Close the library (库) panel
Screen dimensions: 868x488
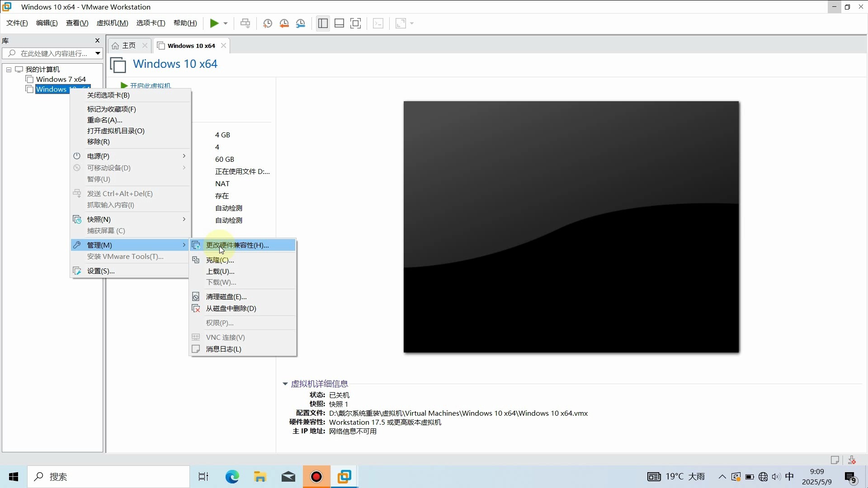(x=97, y=41)
